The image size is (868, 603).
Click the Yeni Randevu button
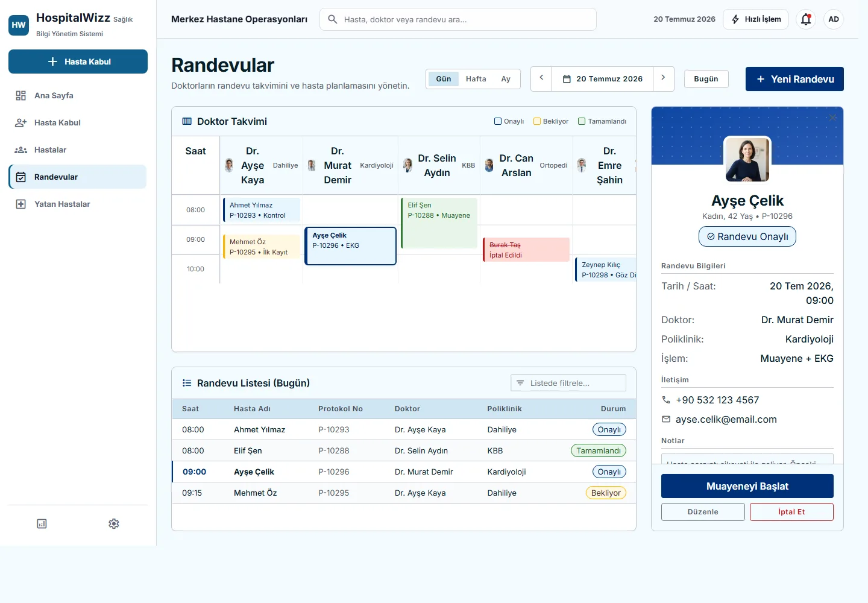pos(794,79)
